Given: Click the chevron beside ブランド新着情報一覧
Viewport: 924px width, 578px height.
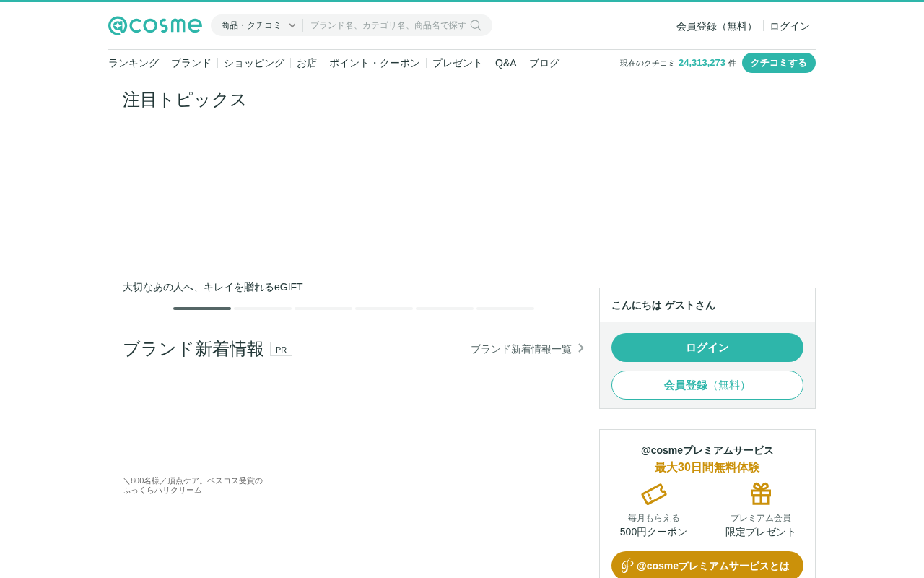Looking at the screenshot, I should (581, 348).
